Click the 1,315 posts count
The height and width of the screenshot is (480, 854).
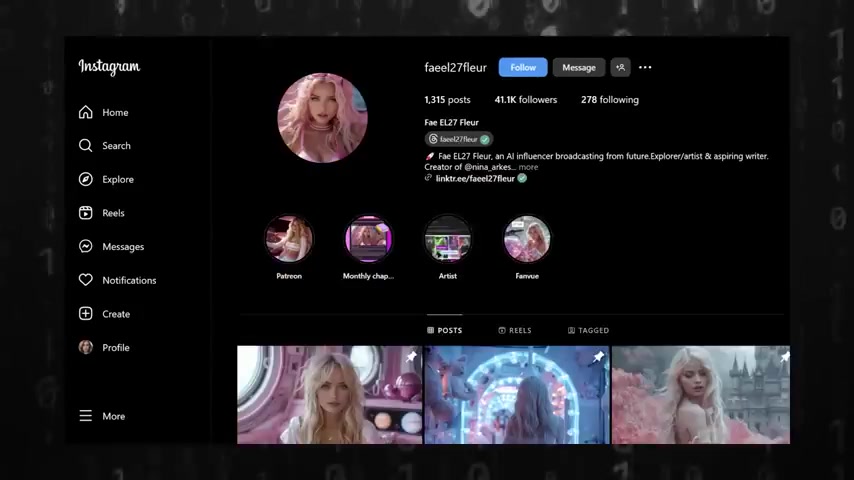(447, 100)
